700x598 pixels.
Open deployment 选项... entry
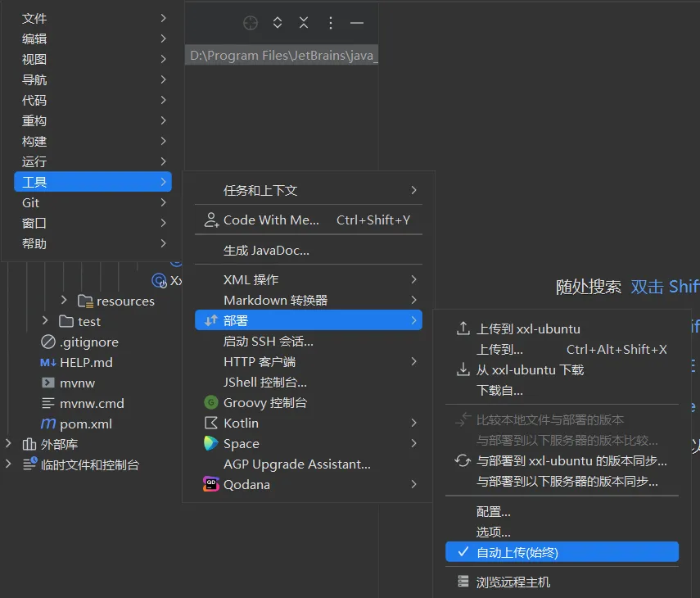click(562, 532)
